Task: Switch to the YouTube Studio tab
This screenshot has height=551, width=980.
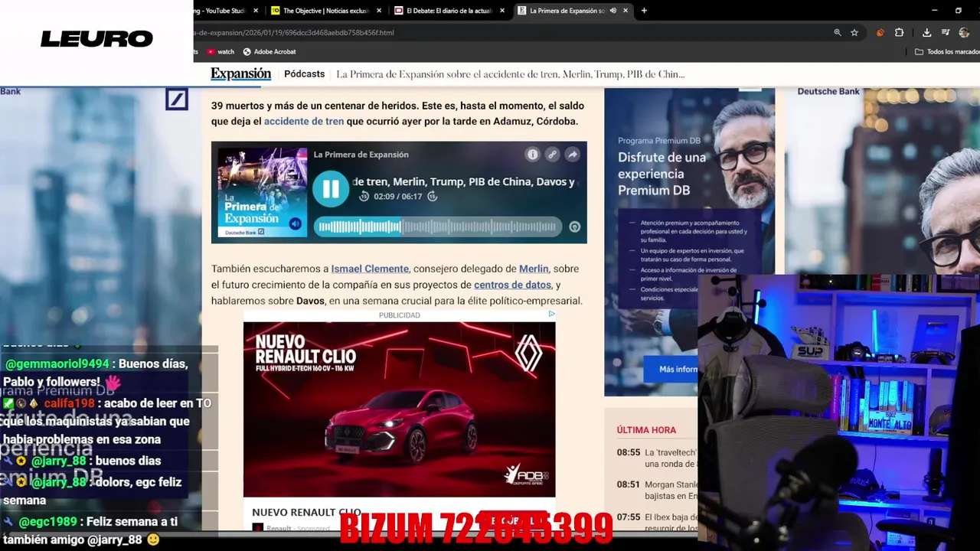Action: pos(222,11)
